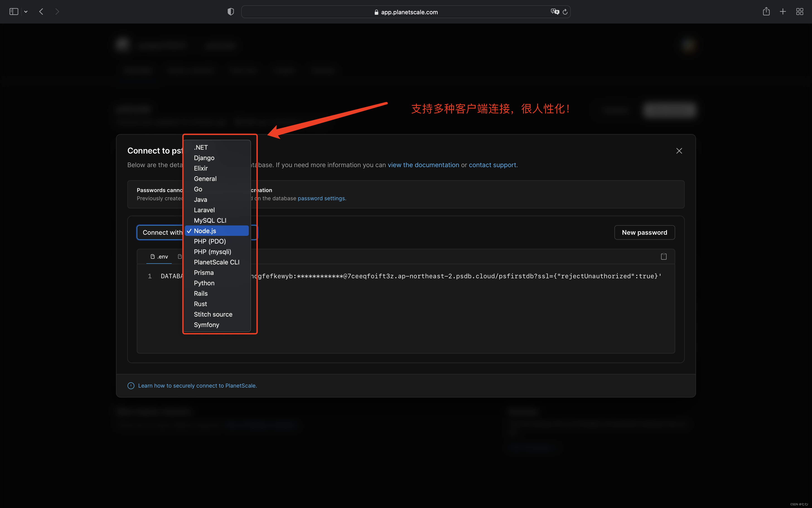
Task: Go forward with the browser forward arrow
Action: point(57,12)
